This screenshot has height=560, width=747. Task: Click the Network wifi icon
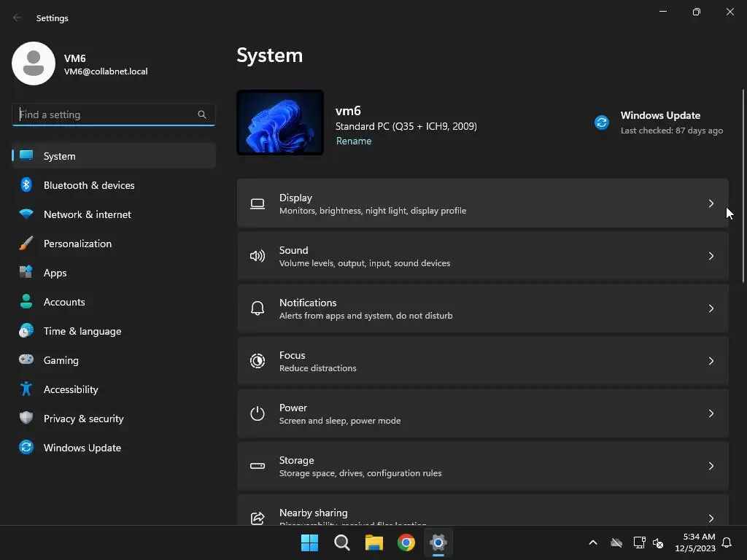26,214
